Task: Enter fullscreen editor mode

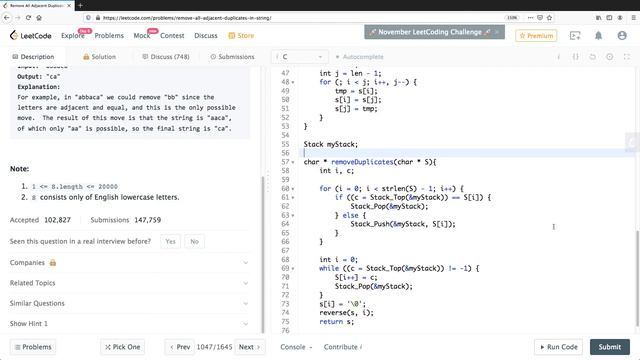Action: [627, 57]
